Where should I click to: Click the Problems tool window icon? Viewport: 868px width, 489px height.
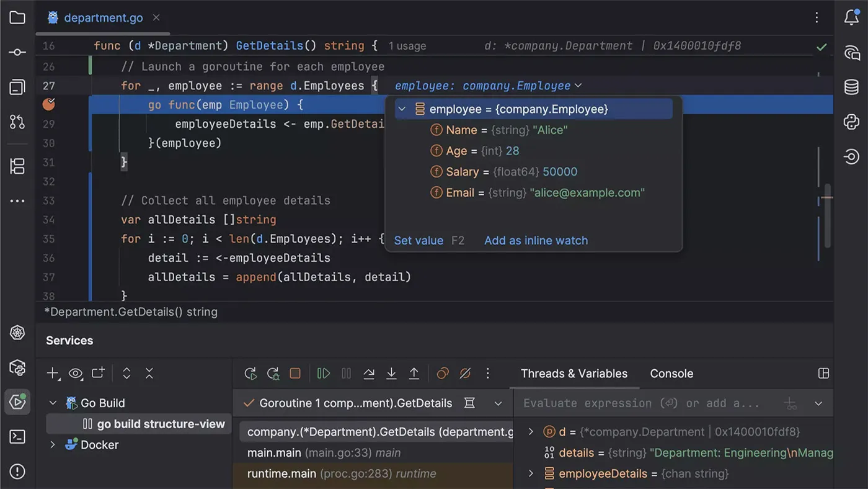17,471
